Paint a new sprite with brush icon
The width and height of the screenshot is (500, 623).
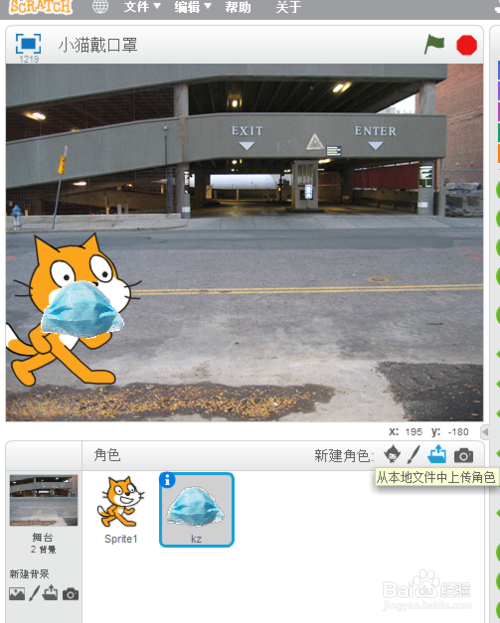click(414, 455)
